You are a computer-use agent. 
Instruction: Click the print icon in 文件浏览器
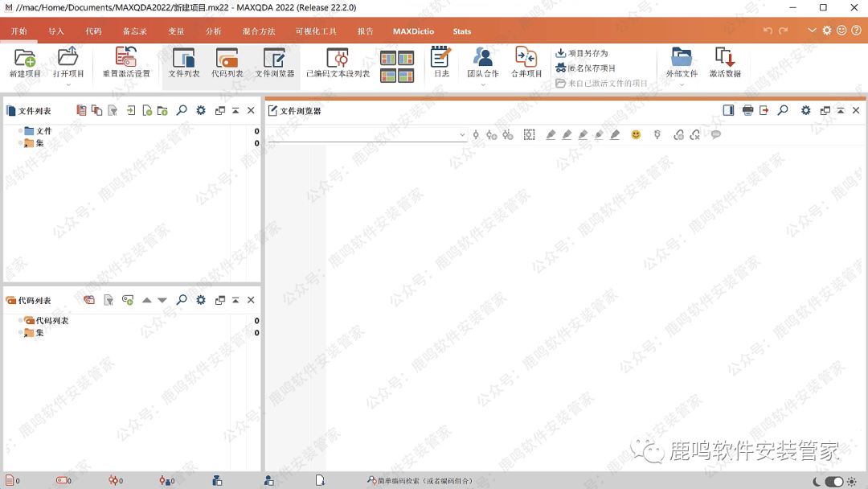pos(747,111)
